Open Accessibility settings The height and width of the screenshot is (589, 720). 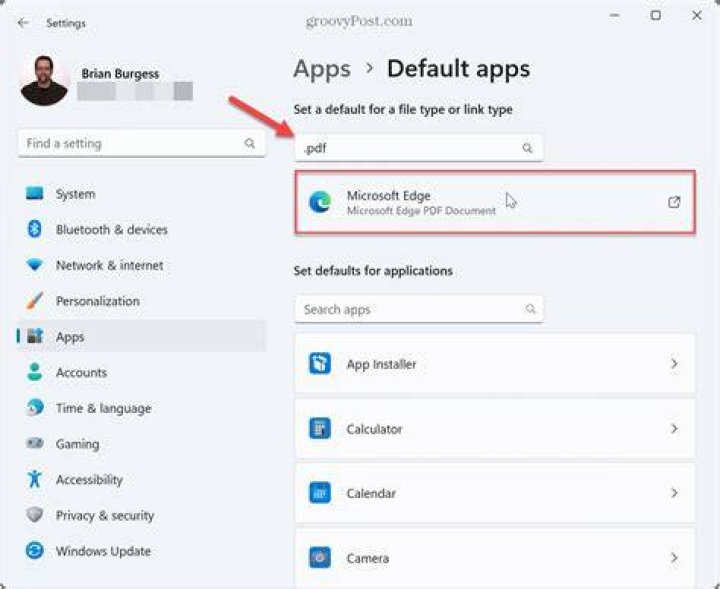click(x=141, y=480)
